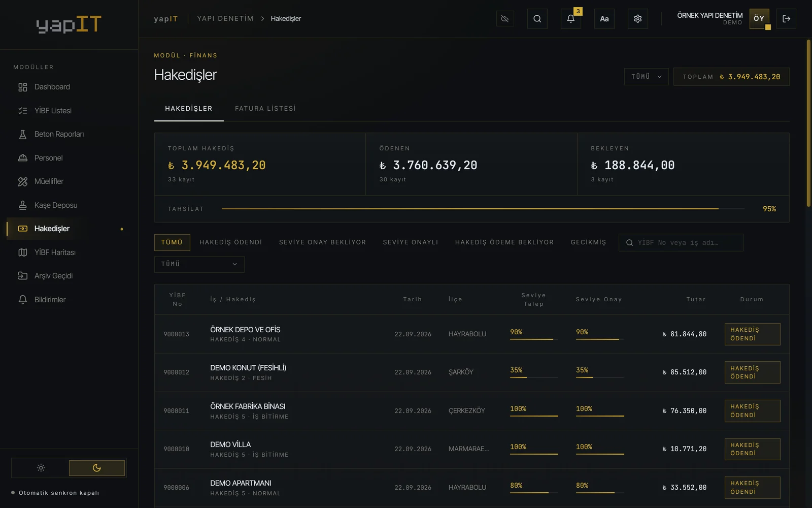Toggle the hide-amounts eye icon
Image resolution: width=812 pixels, height=508 pixels.
tap(505, 19)
